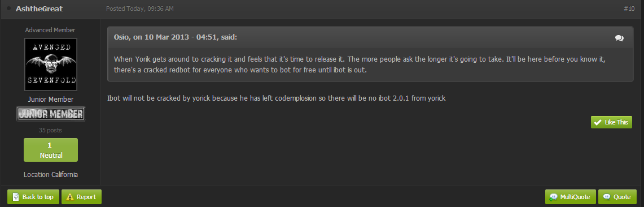The image size is (644, 207).
Task: Quote this post using the speech bubble button
Action: click(617, 197)
